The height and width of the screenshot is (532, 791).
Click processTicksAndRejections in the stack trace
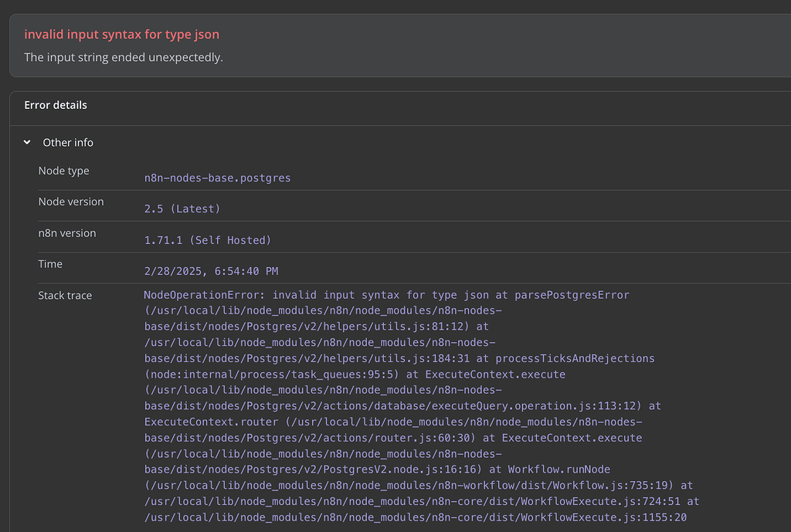[575, 358]
